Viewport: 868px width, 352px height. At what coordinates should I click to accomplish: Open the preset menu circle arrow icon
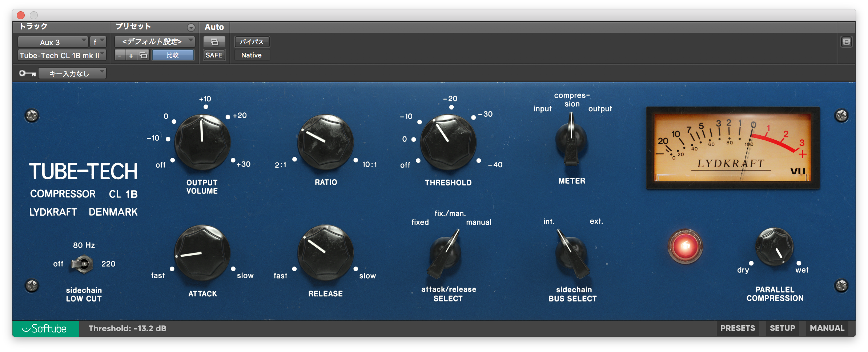(191, 27)
